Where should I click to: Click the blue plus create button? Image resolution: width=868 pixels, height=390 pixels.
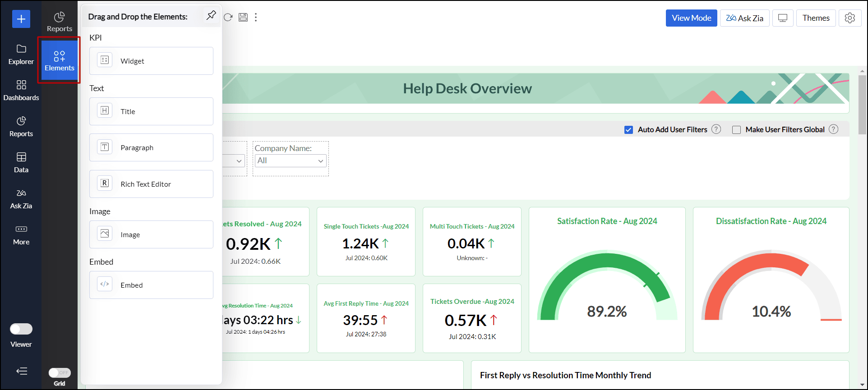point(21,19)
